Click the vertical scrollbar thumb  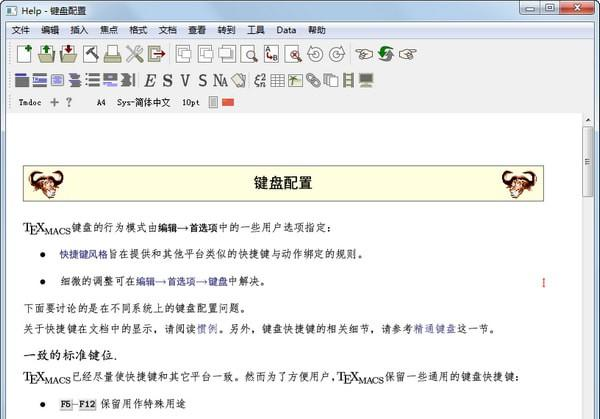pos(588,162)
